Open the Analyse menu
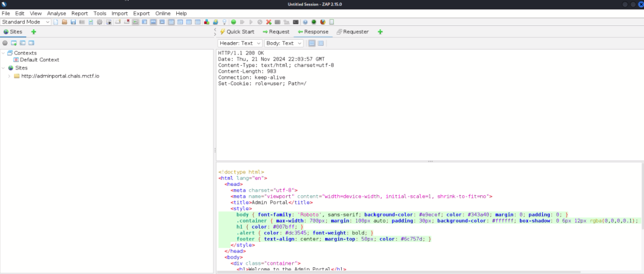This screenshot has height=274, width=644. click(x=56, y=14)
